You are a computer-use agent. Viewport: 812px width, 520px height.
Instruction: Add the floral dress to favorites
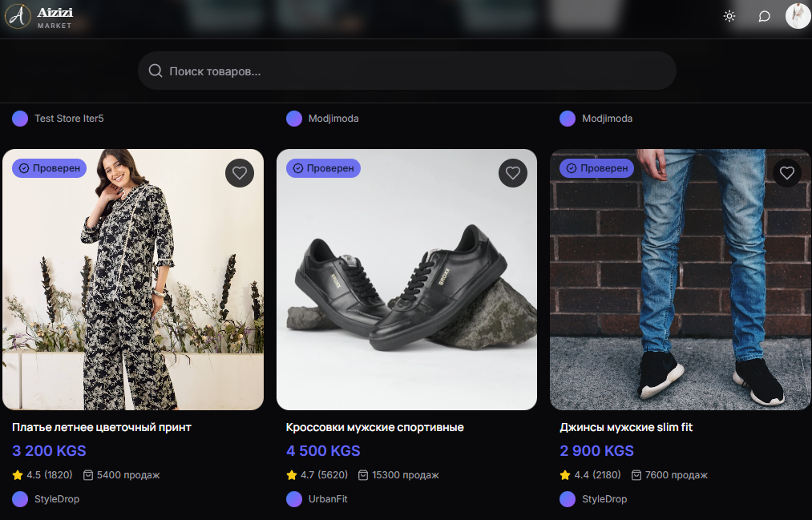pyautogui.click(x=239, y=172)
